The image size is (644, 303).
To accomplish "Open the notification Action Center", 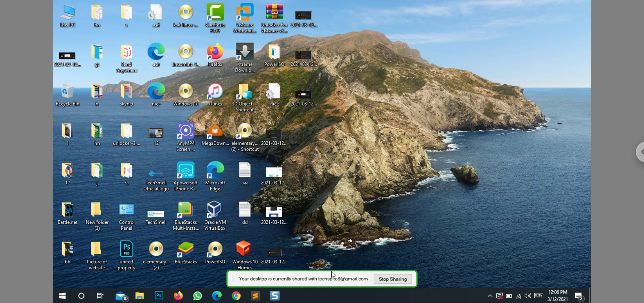I will click(x=579, y=296).
